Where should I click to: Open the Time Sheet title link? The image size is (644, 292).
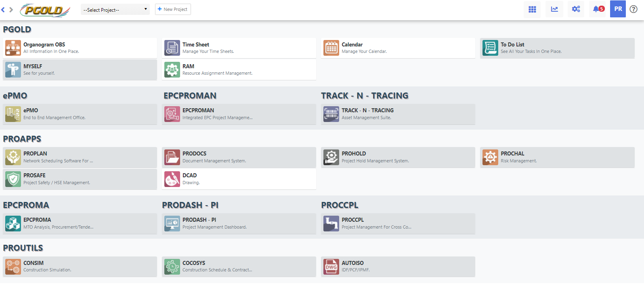tap(196, 44)
